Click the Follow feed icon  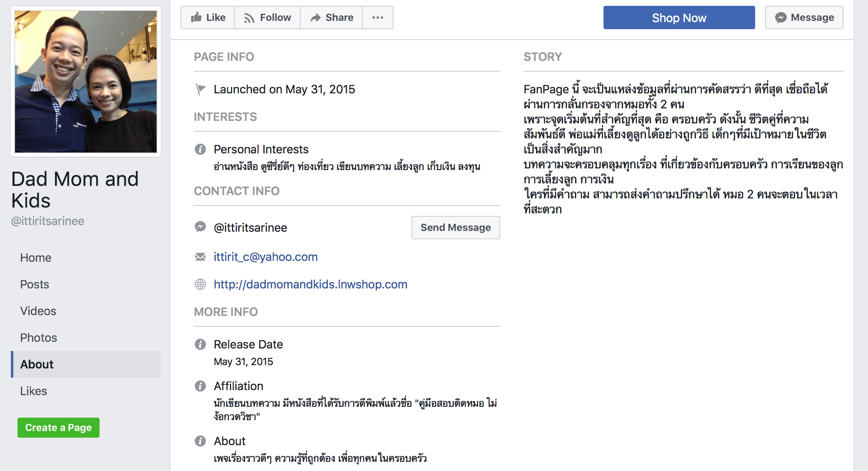(249, 18)
